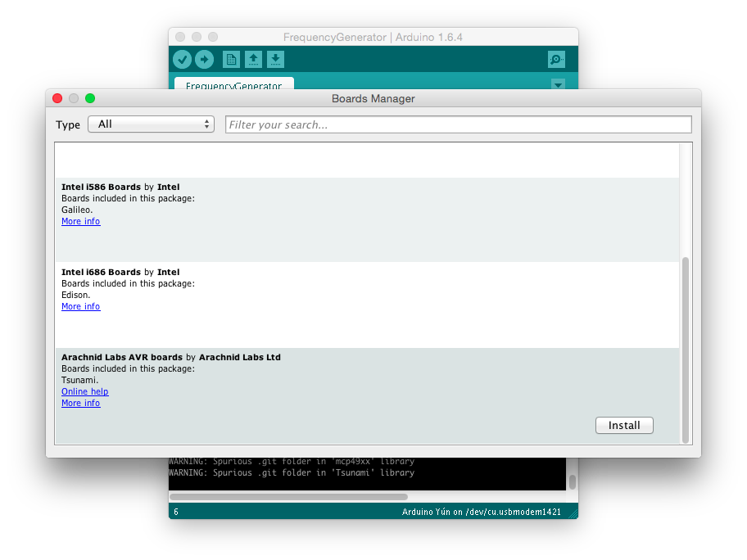The height and width of the screenshot is (560, 747).
Task: Open More info link for Intel i686 Boards
Action: (x=81, y=307)
